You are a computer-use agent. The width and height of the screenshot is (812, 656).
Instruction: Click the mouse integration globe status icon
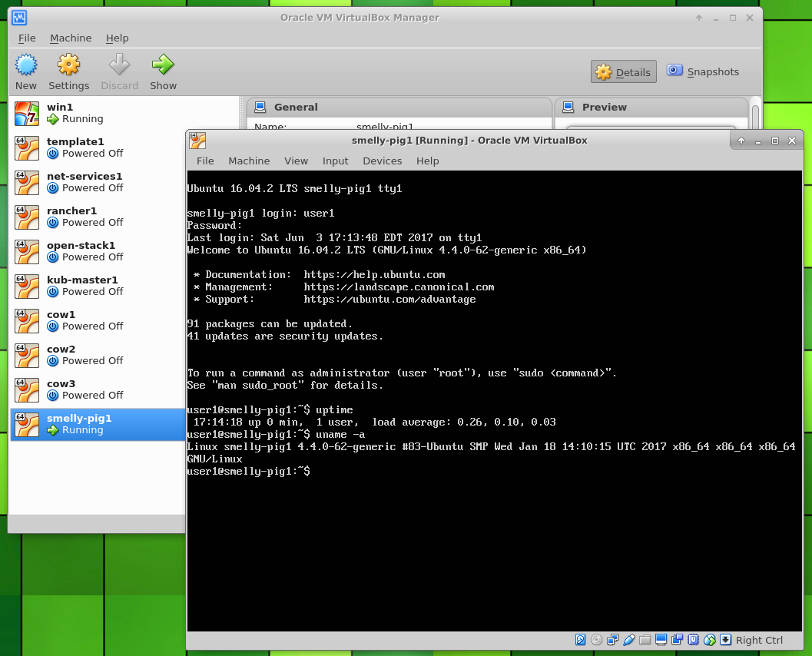click(710, 640)
